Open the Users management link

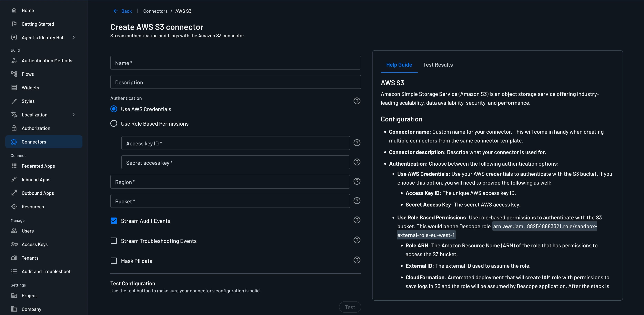(x=44, y=231)
